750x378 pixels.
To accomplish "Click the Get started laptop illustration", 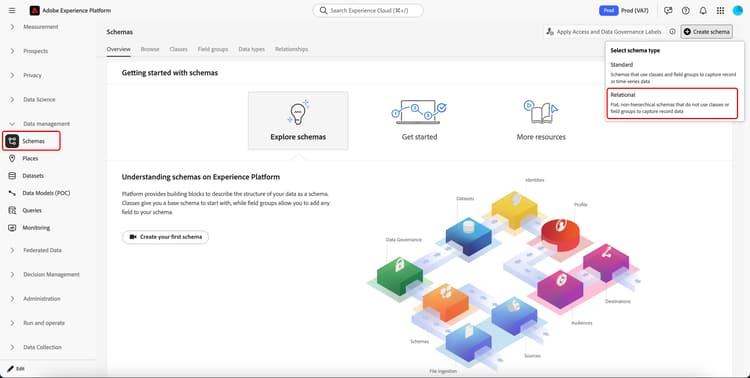I will [x=419, y=112].
